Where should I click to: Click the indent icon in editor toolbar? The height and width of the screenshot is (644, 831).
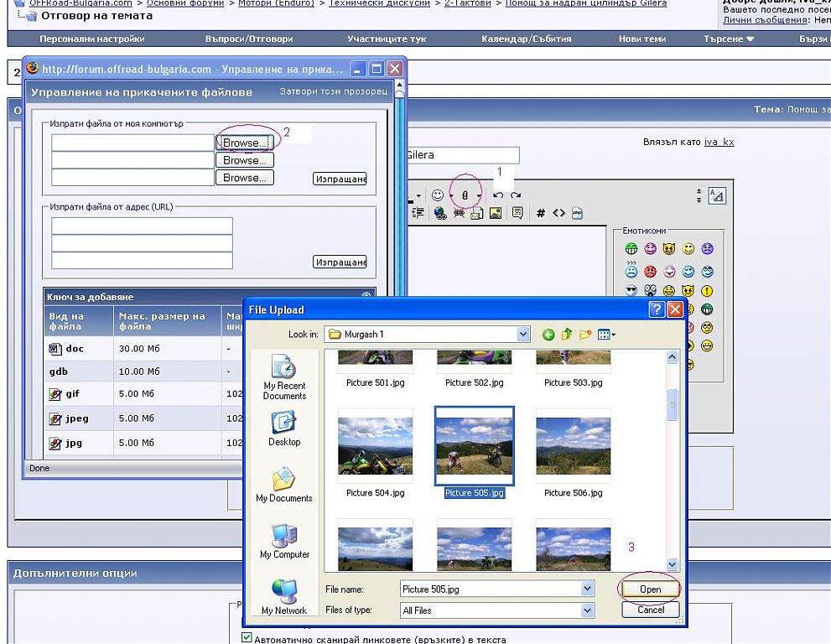click(418, 213)
